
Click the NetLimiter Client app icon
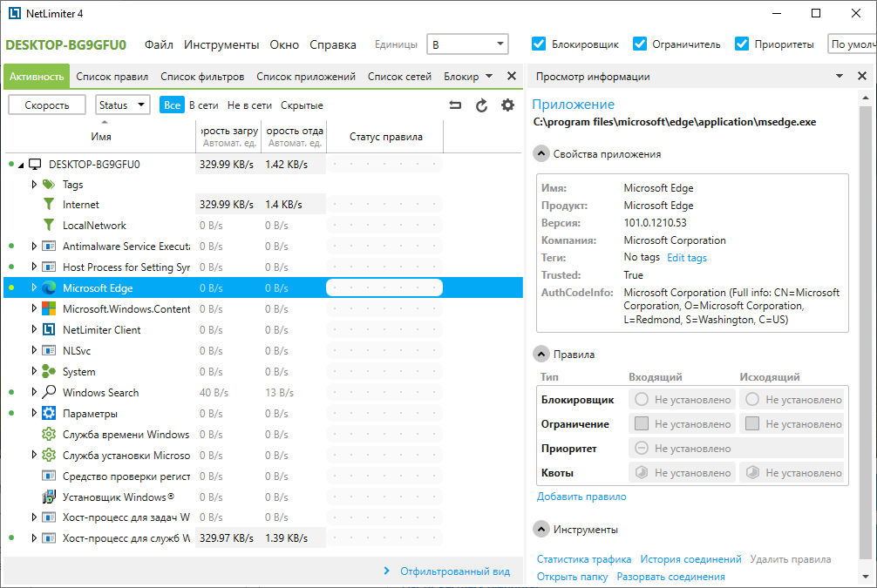[x=49, y=330]
